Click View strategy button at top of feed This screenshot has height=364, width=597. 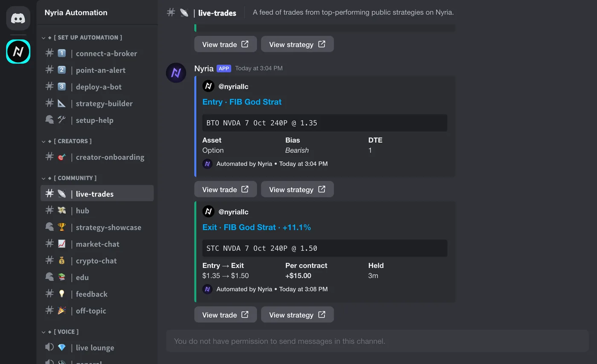pos(297,44)
